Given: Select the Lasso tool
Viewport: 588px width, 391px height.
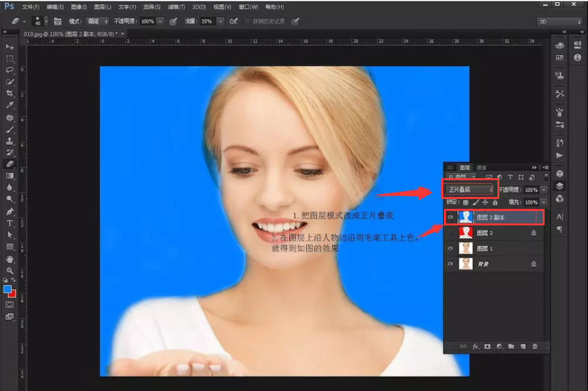Looking at the screenshot, I should [x=9, y=70].
